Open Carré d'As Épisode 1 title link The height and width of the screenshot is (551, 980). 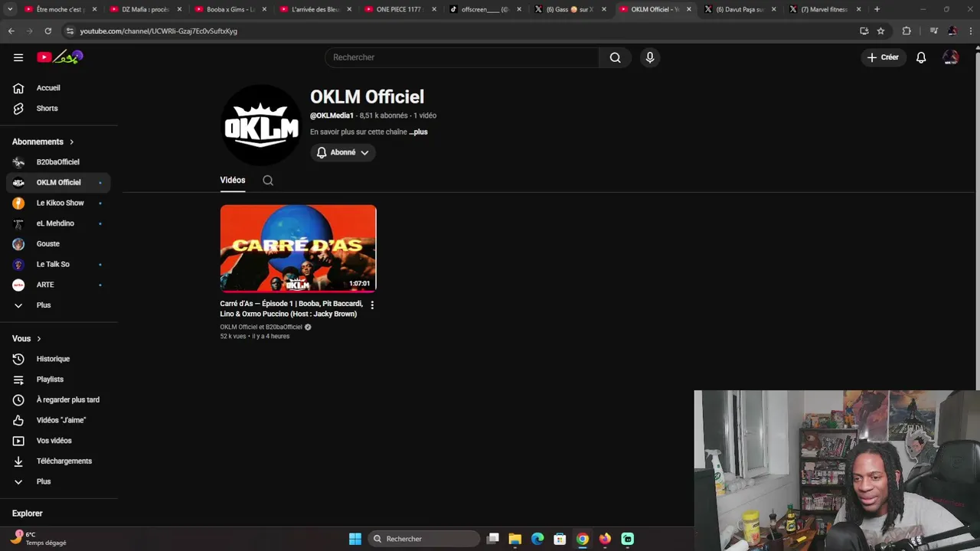coord(292,308)
